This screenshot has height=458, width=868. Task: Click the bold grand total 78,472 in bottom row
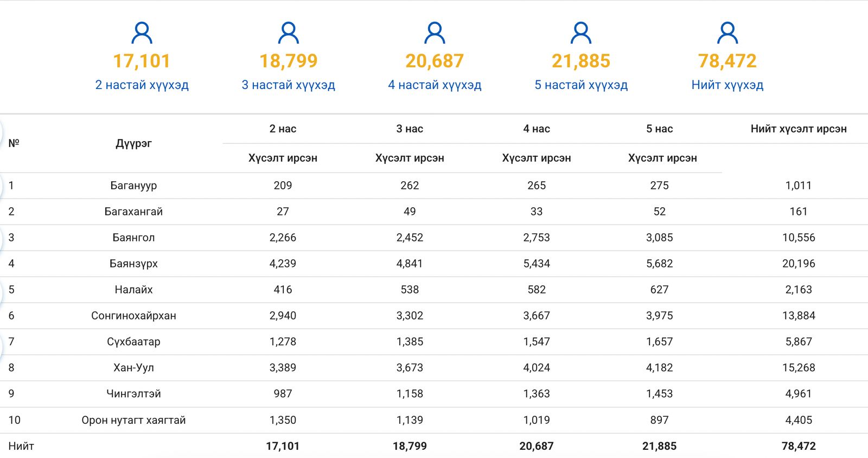pyautogui.click(x=799, y=446)
